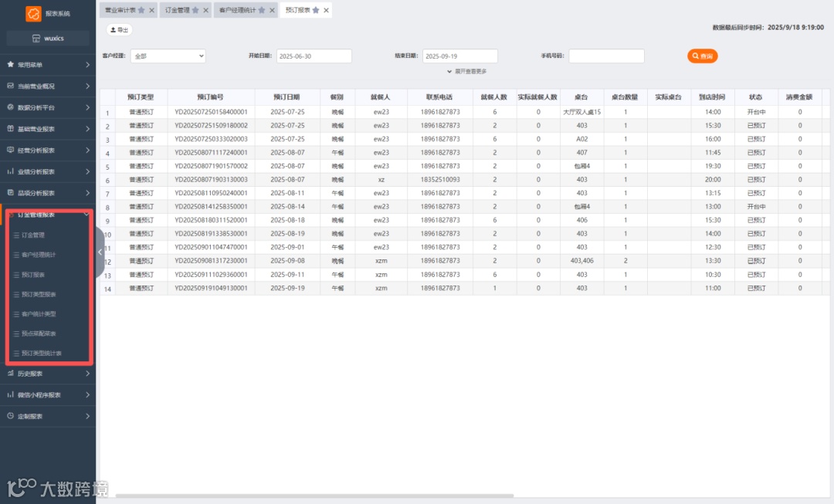The height and width of the screenshot is (504, 834).
Task: Open 预订类型统计表 in the sidebar submenu
Action: 42,353
